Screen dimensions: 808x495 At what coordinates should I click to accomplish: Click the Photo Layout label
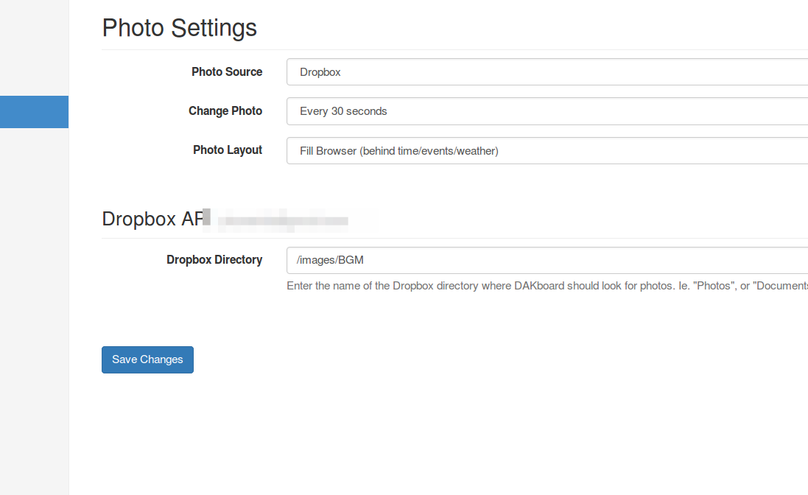coord(227,150)
